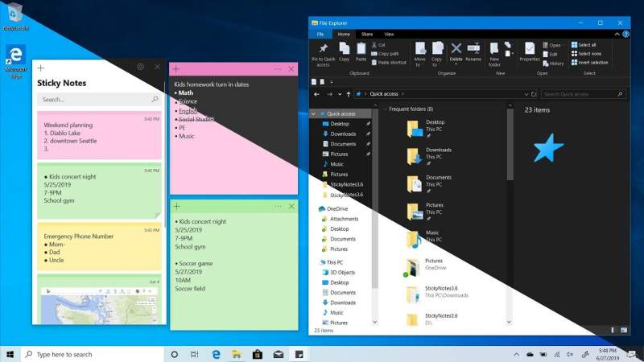Viewport: 644px width, 362px height.
Task: Open the green note's three-dot menu
Action: coord(278,207)
